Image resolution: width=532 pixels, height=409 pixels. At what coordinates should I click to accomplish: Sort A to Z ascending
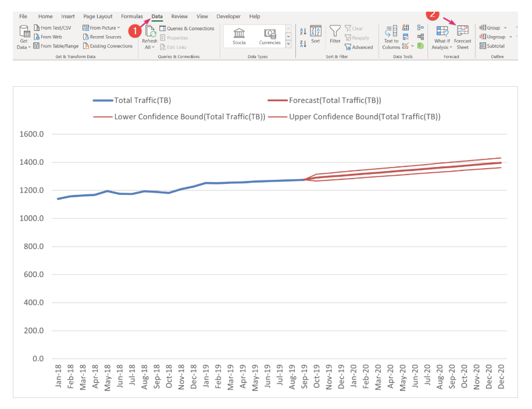(303, 31)
